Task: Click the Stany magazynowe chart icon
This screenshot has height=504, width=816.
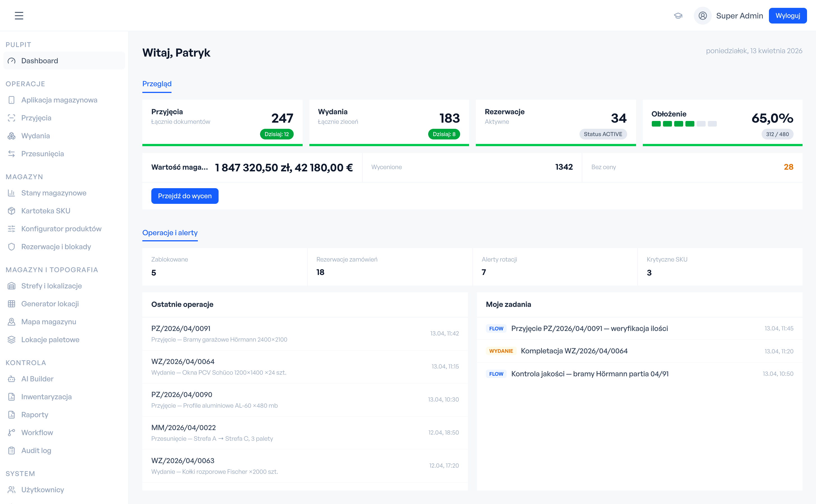Action: (12, 193)
